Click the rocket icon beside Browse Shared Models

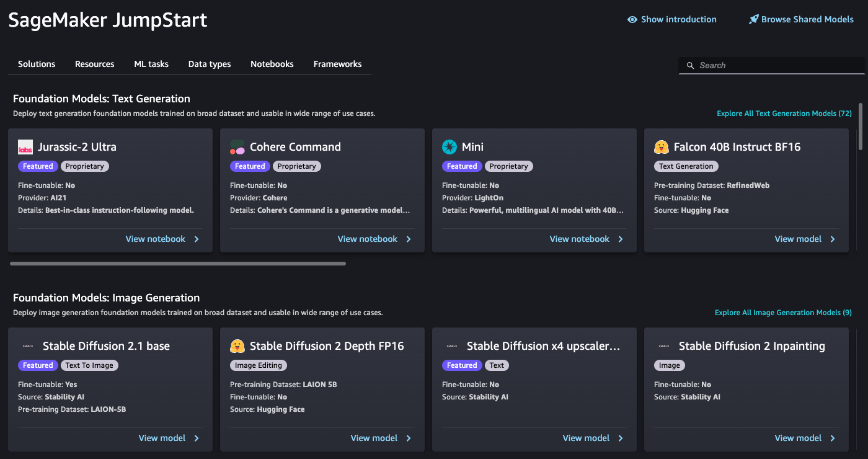click(754, 19)
